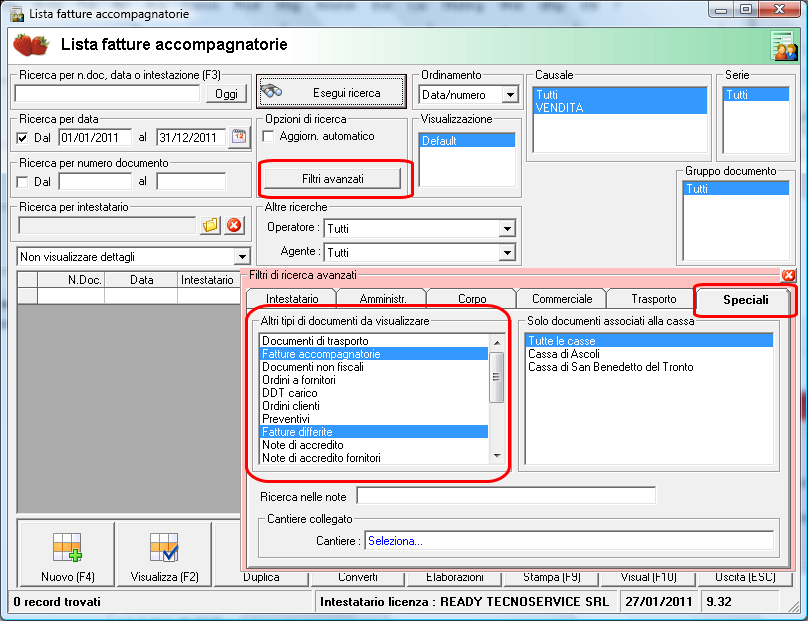The height and width of the screenshot is (621, 808).
Task: Click the Oggi button
Action: point(226,94)
